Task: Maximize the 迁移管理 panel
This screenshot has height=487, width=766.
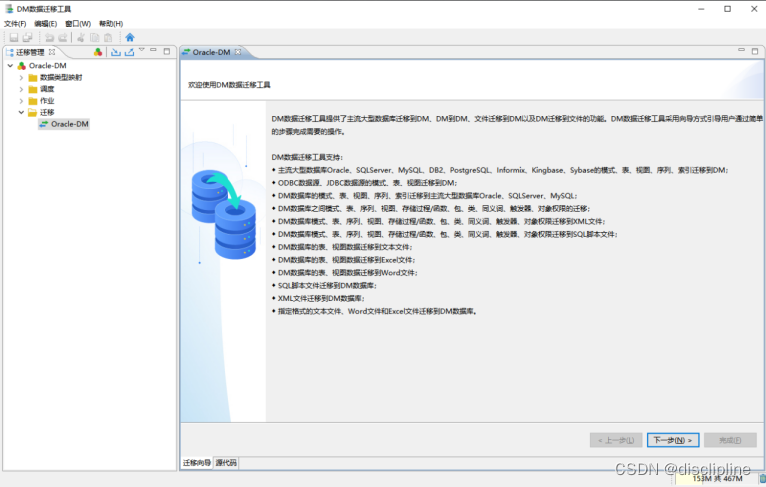Action: pos(167,51)
